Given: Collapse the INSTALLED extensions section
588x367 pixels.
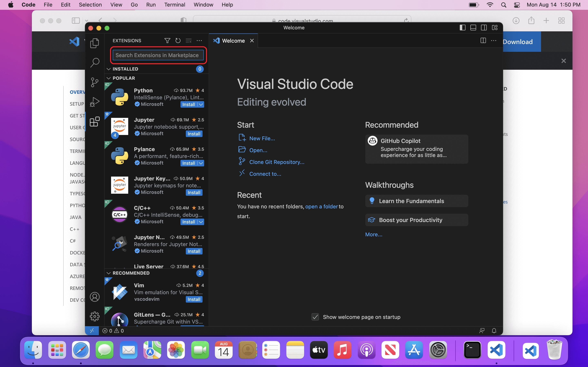Looking at the screenshot, I should (x=109, y=69).
